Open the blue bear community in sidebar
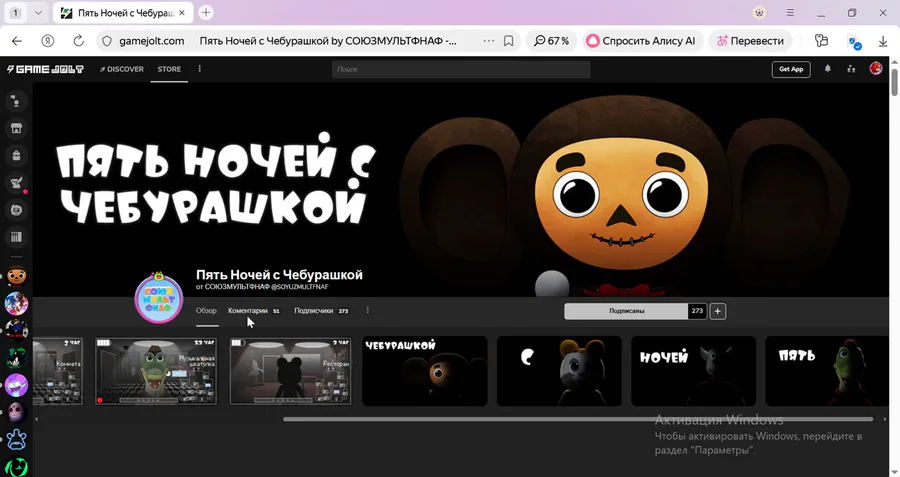 16,440
